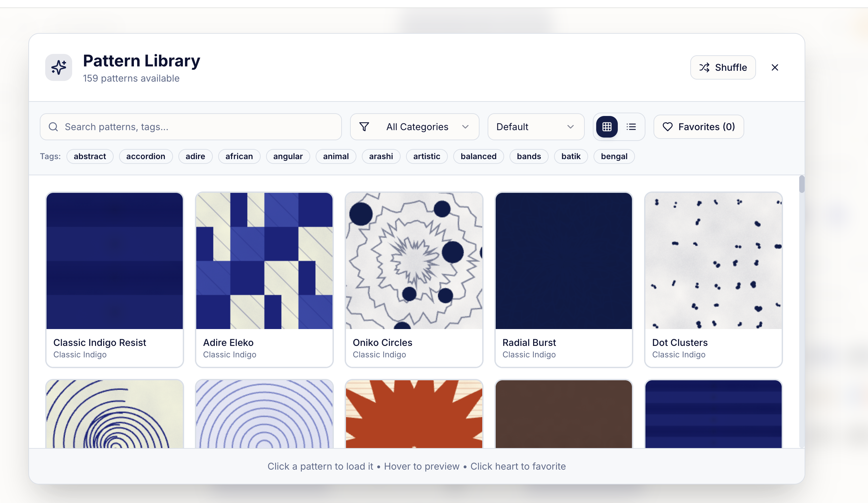Switch to list view
Screen dimensions: 868x503
tap(631, 127)
